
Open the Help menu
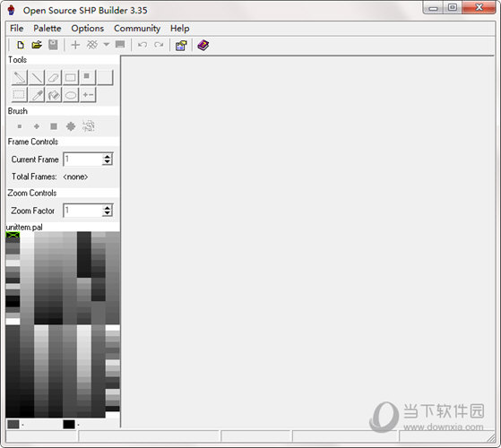(x=179, y=29)
